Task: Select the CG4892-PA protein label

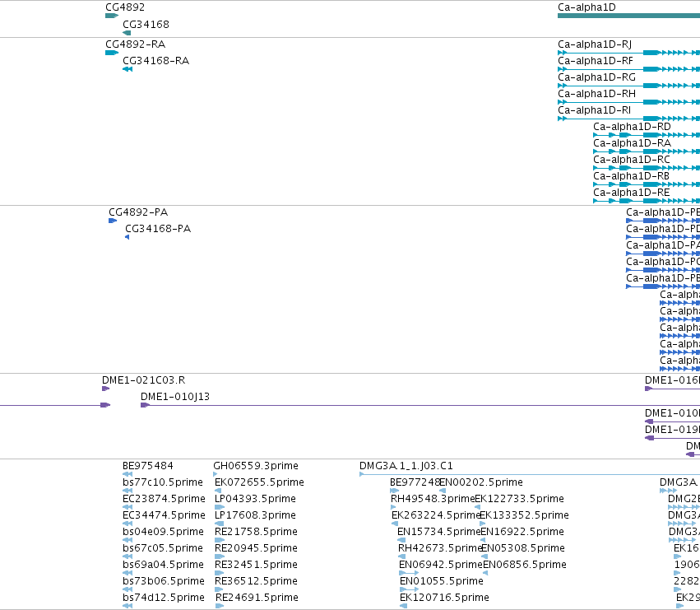Action: pos(138,212)
